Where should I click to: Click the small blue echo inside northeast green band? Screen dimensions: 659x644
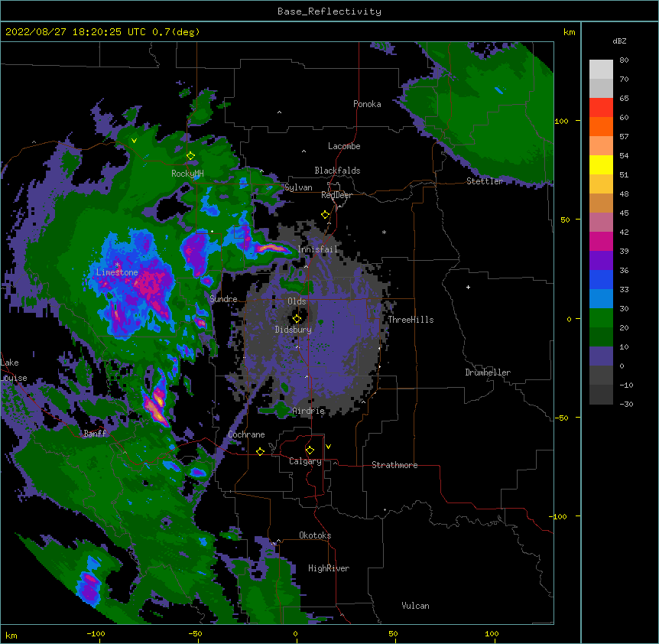pos(498,89)
